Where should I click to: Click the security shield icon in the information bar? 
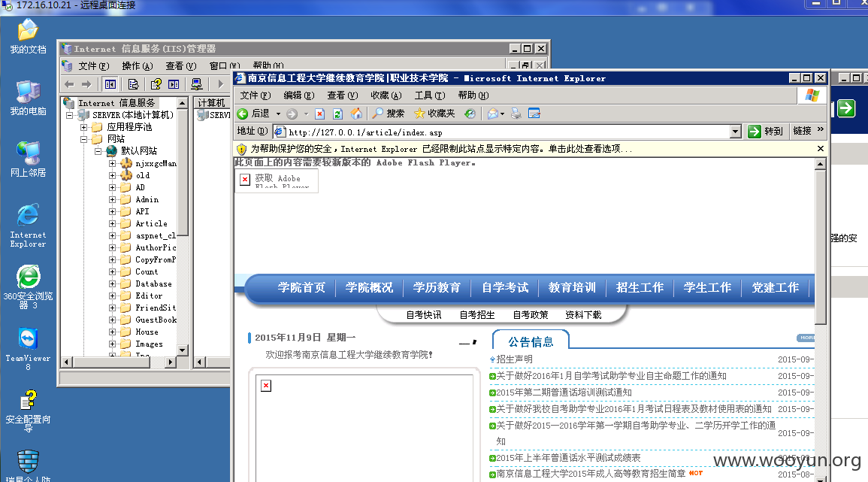(241, 149)
